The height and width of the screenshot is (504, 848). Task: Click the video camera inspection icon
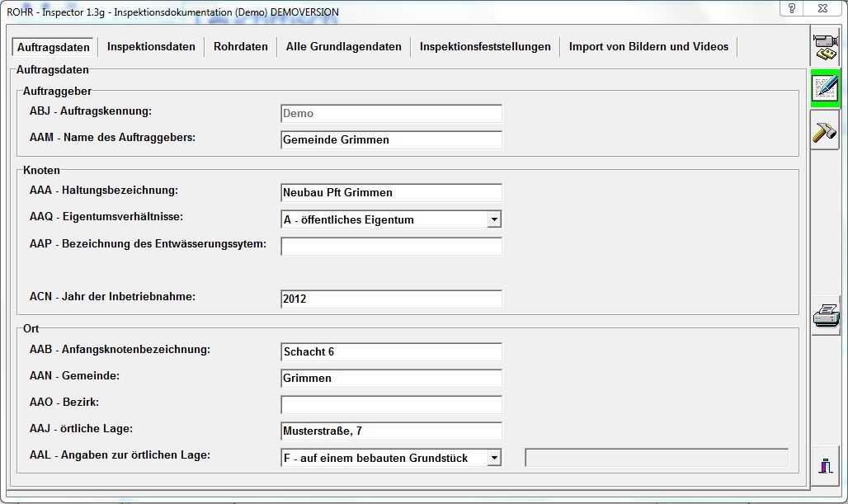pyautogui.click(x=825, y=46)
